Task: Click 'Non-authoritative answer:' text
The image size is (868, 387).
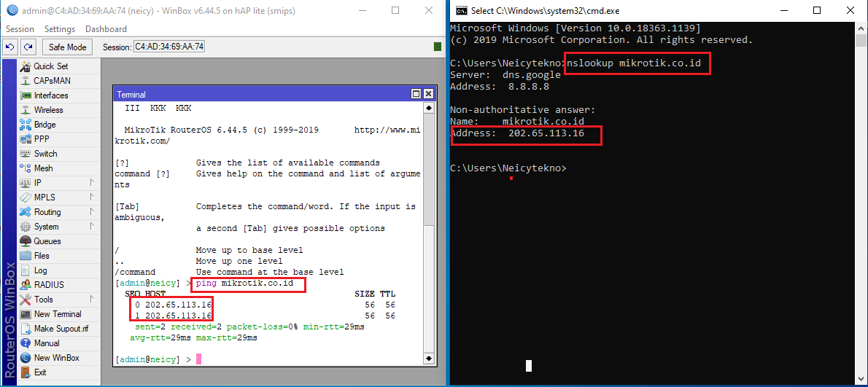Action: click(x=522, y=109)
